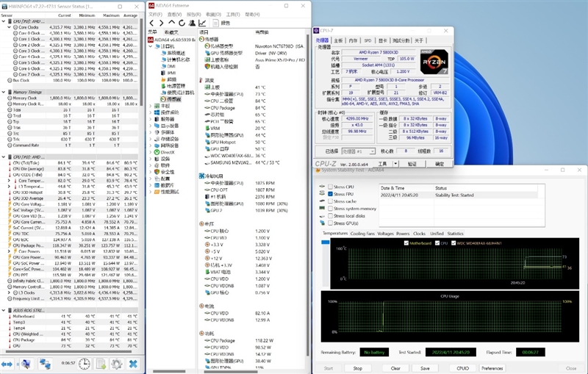Click the AIDA64 forward navigation arrow
Image resolution: width=588 pixels, height=374 pixels.
click(x=162, y=24)
